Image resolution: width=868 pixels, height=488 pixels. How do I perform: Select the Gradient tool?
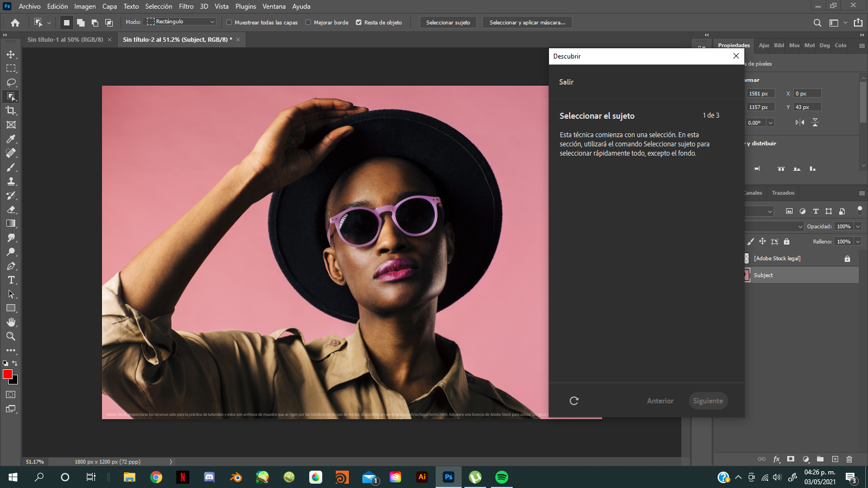pos(11,223)
